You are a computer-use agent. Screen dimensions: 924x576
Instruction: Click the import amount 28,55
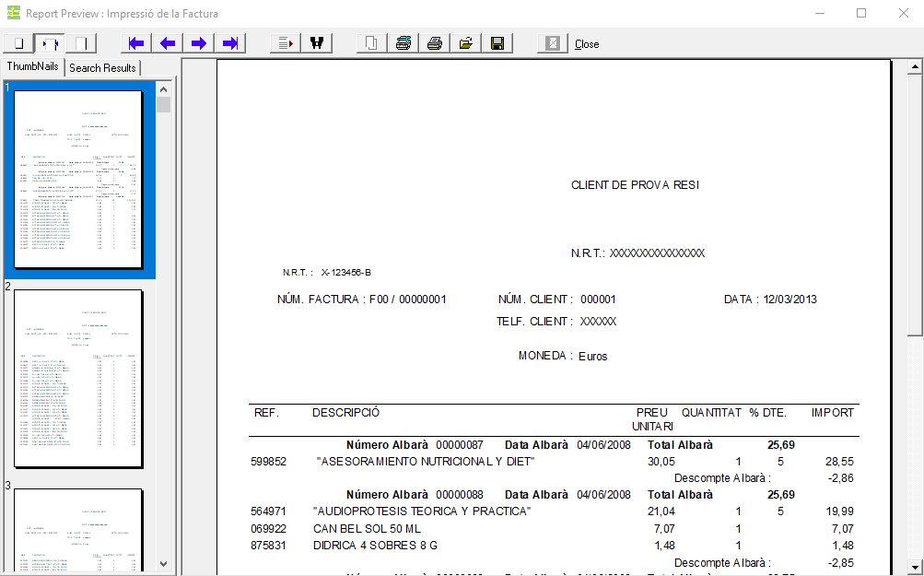(x=840, y=462)
